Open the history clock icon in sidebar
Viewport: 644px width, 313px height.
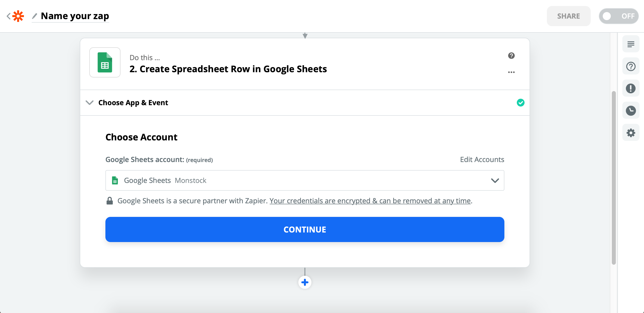pos(631,111)
